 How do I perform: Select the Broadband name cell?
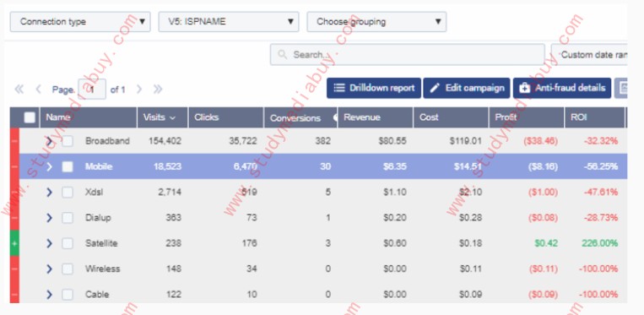(x=107, y=141)
